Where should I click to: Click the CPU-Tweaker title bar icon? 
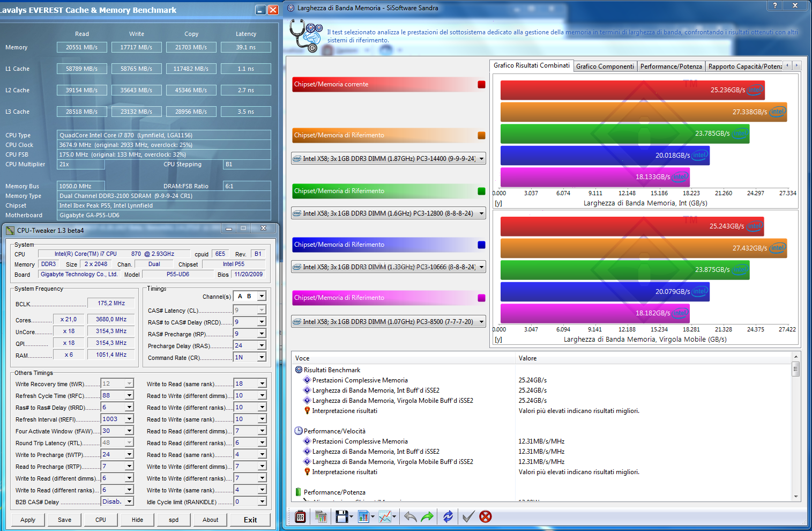click(x=10, y=231)
